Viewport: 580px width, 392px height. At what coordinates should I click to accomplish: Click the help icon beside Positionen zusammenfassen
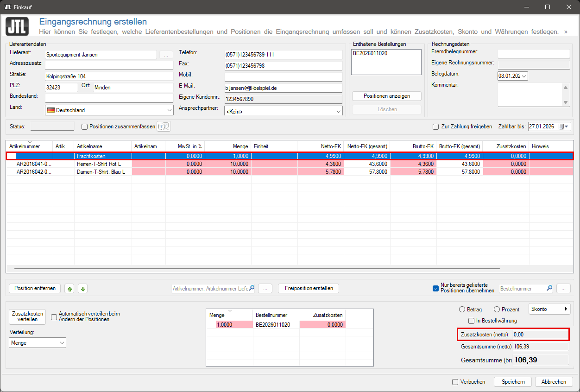(164, 126)
